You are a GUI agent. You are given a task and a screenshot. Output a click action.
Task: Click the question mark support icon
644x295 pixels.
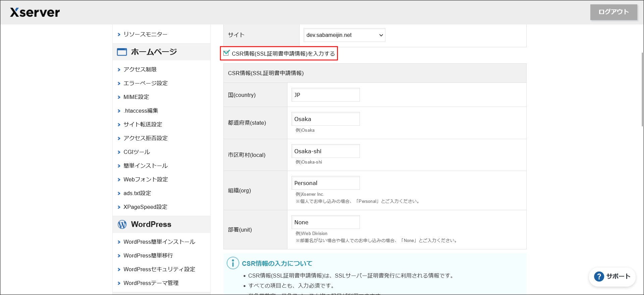(x=599, y=277)
